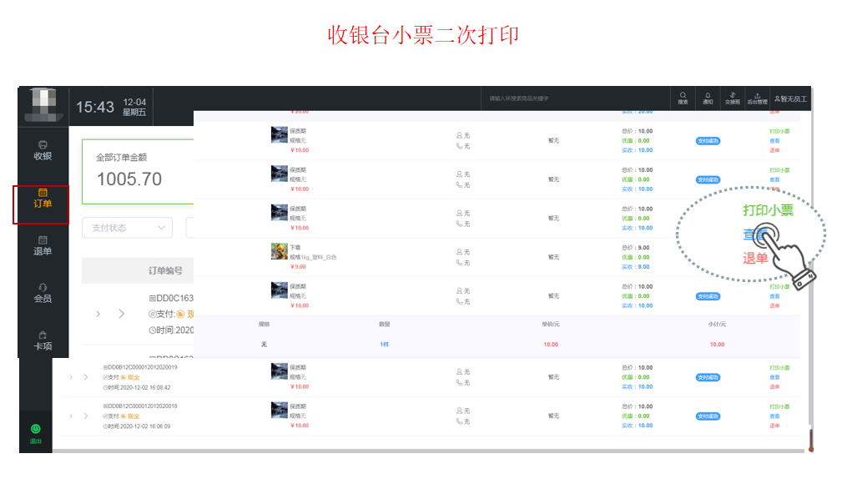Image resolution: width=842 pixels, height=504 pixels.
Task: Click total order amount 1005.70
Action: (x=129, y=179)
